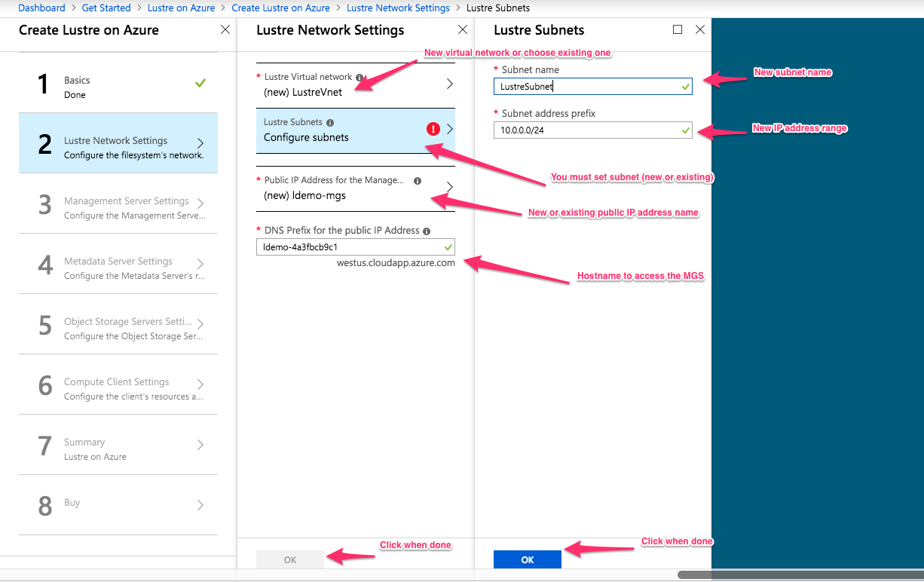Screen dimensions: 924x582
Task: Focus the DNS Prefix input field
Action: pyautogui.click(x=356, y=247)
